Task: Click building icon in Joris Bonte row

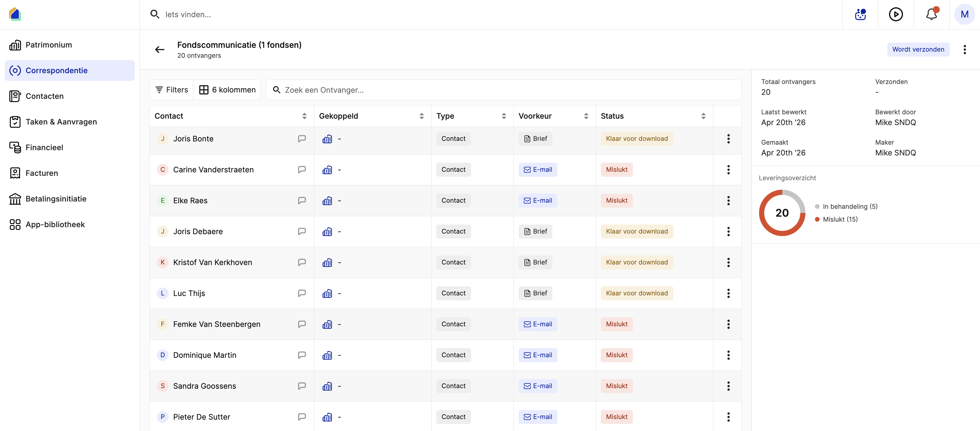Action: [327, 139]
